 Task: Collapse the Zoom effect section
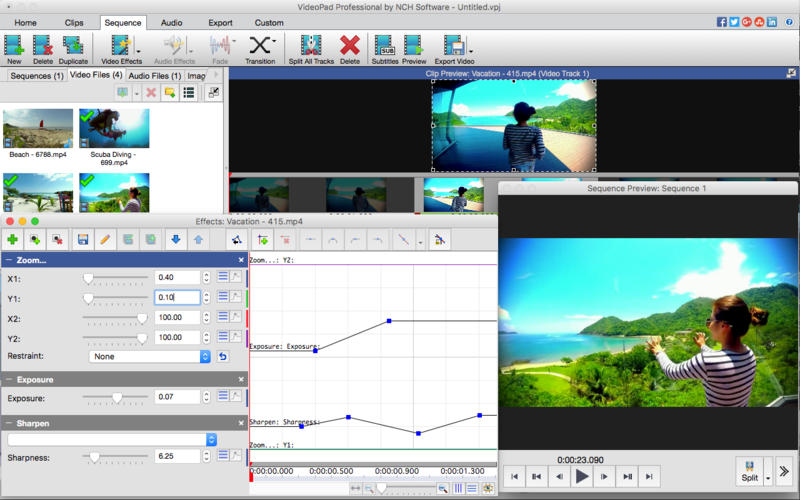(9, 260)
